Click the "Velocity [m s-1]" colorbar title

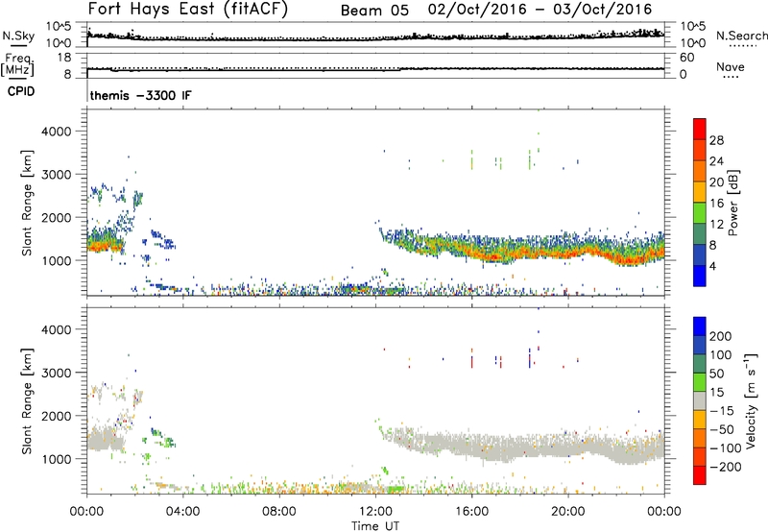tap(751, 400)
